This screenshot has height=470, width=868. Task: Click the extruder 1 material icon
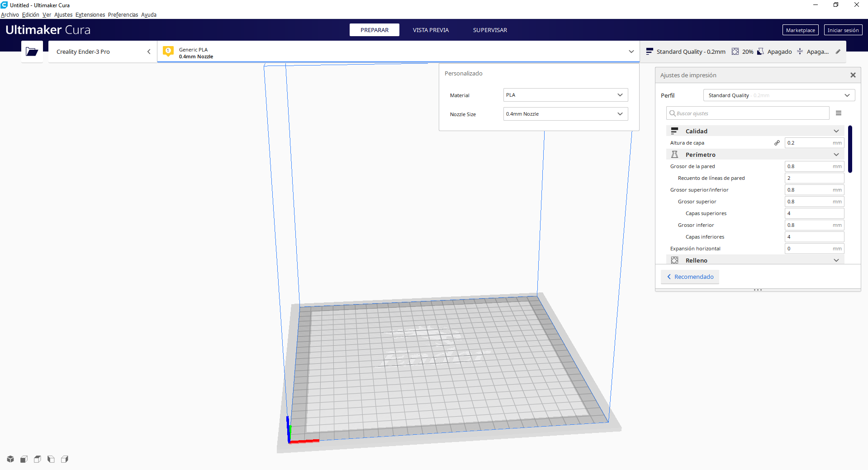[x=168, y=52]
